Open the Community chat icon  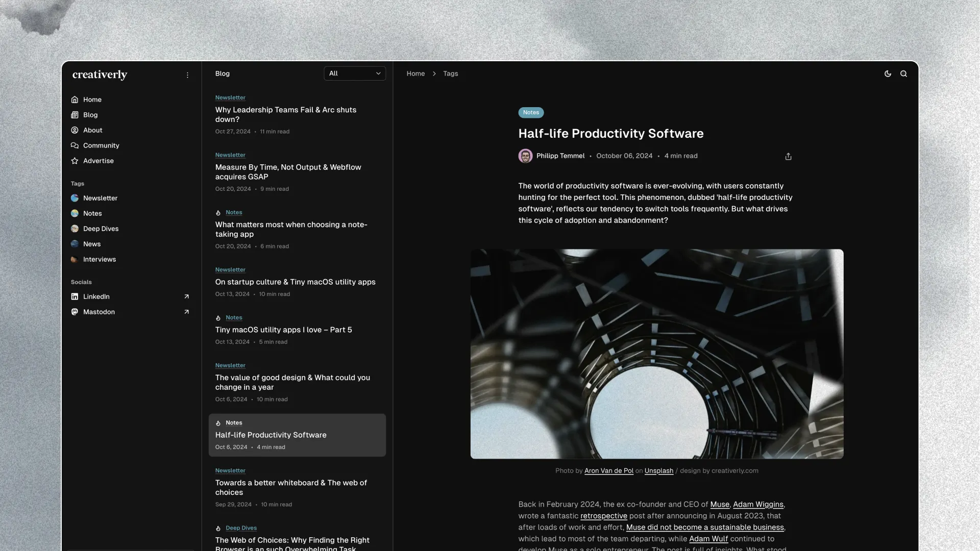[x=75, y=145]
